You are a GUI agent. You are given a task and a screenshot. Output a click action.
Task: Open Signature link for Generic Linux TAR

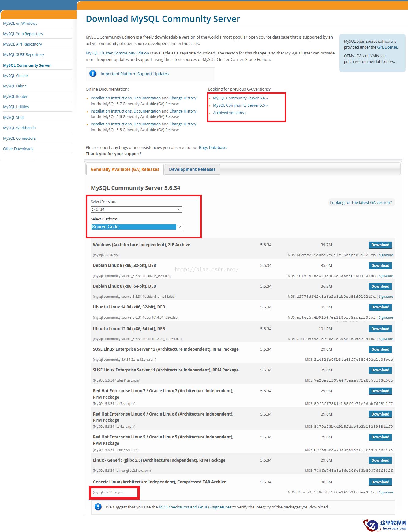(386, 492)
